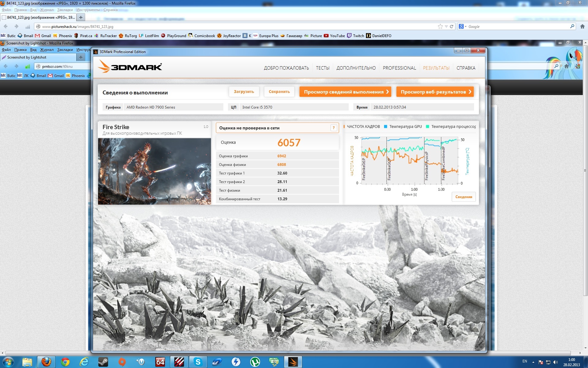Bookmark the page with the star icon
This screenshot has width=588, height=368.
coord(440,26)
